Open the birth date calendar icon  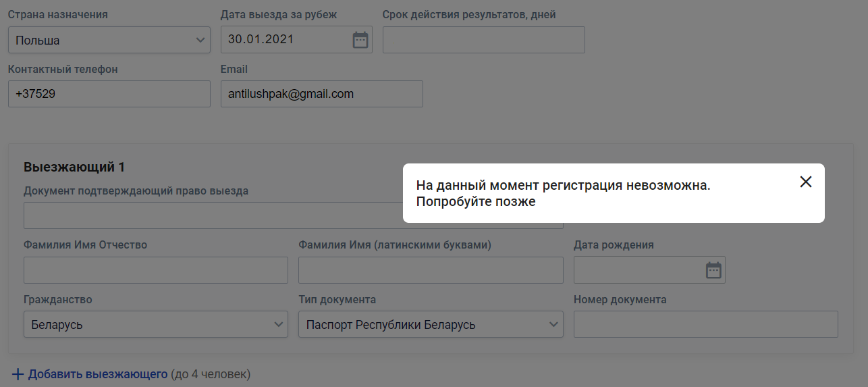tap(713, 270)
